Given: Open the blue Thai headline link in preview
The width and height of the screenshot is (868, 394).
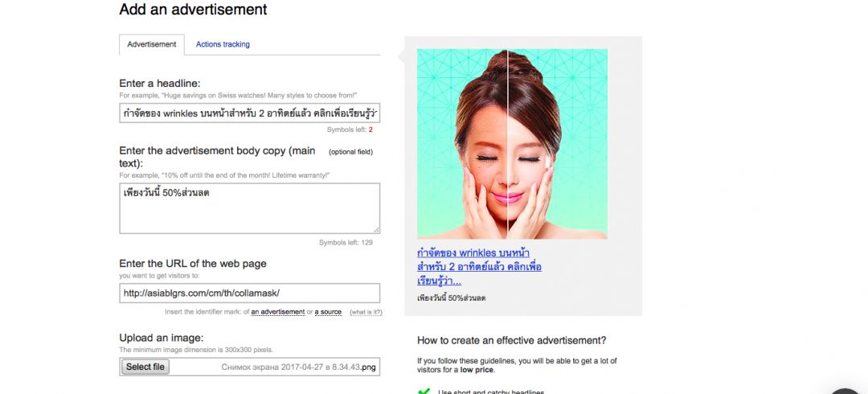Looking at the screenshot, I should 479,267.
